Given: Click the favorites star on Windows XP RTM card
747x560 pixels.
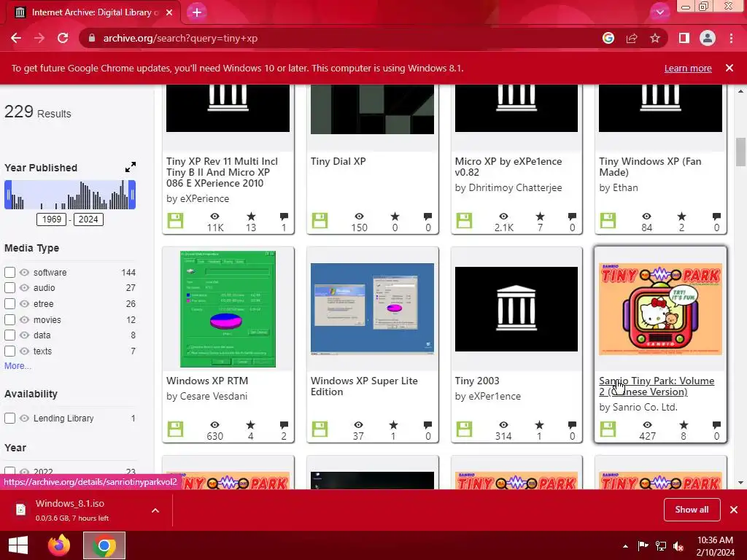Looking at the screenshot, I should coord(251,425).
